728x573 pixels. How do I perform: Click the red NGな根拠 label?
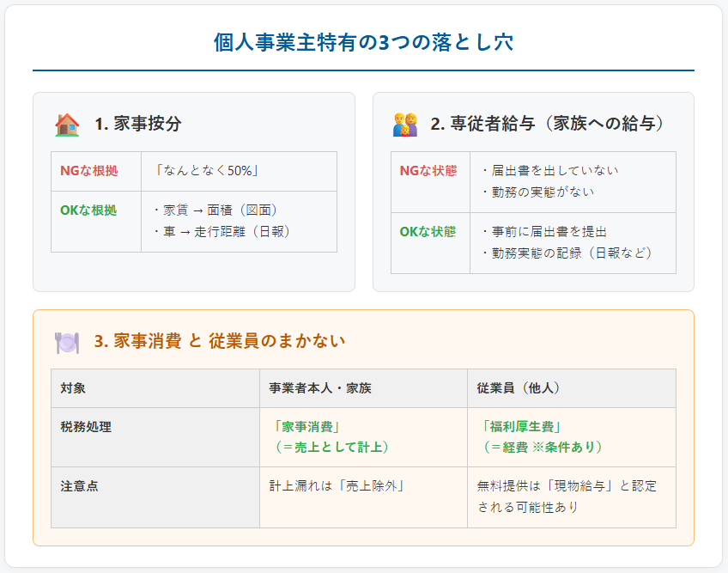click(x=89, y=171)
